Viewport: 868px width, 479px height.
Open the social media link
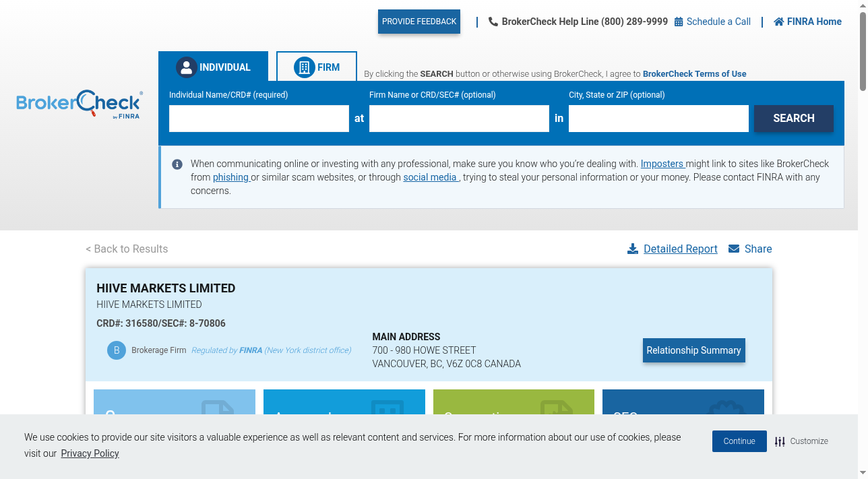coord(431,177)
